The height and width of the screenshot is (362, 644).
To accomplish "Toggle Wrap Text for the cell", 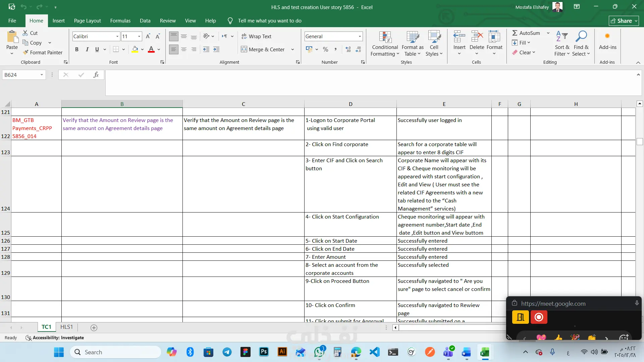I will point(257,36).
